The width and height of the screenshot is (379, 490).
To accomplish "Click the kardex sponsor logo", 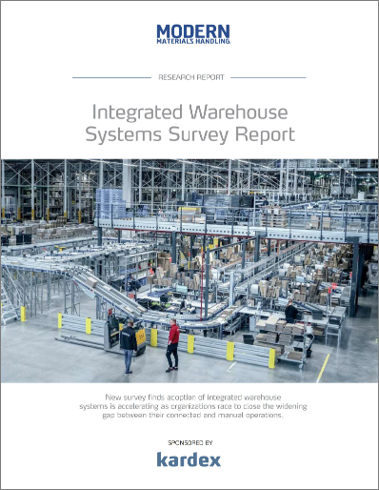I will [x=189, y=460].
